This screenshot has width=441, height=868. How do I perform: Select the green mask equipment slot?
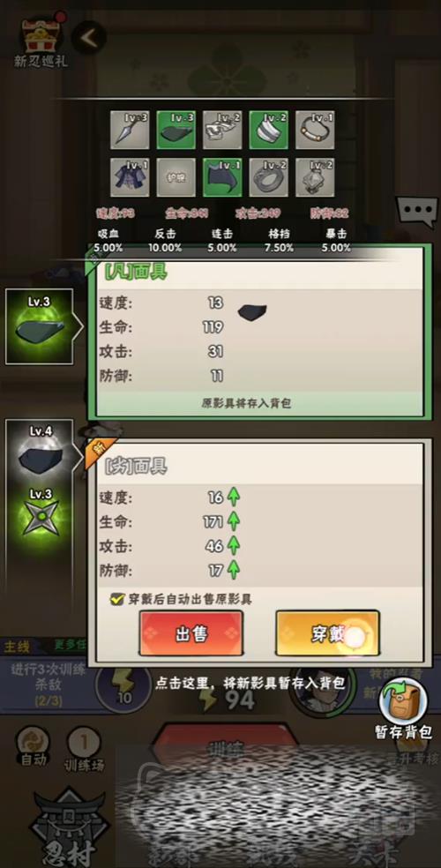click(176, 130)
